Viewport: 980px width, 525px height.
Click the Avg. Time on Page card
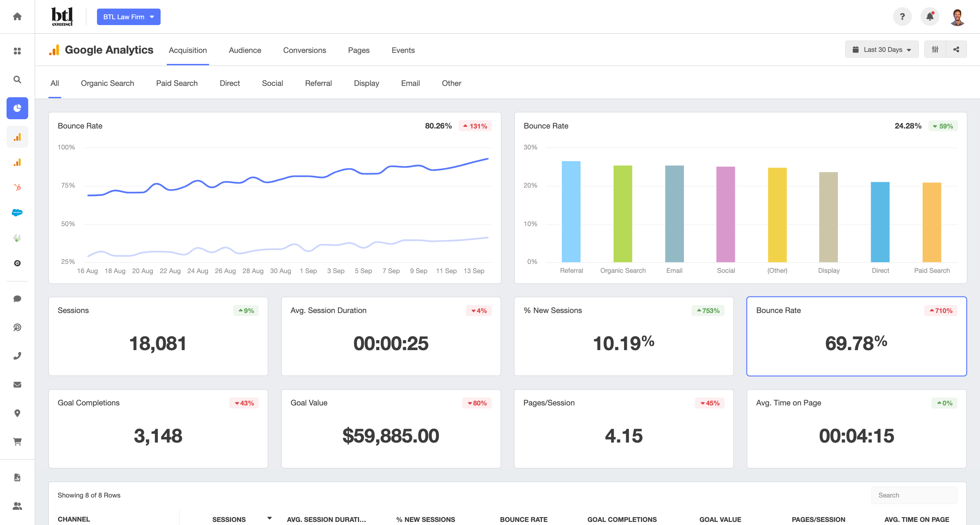pos(857,429)
